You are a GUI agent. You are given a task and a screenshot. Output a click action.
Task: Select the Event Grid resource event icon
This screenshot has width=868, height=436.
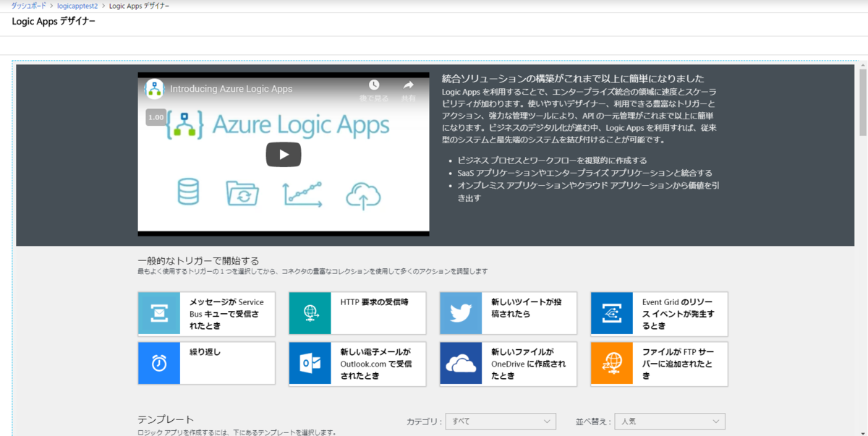(613, 314)
